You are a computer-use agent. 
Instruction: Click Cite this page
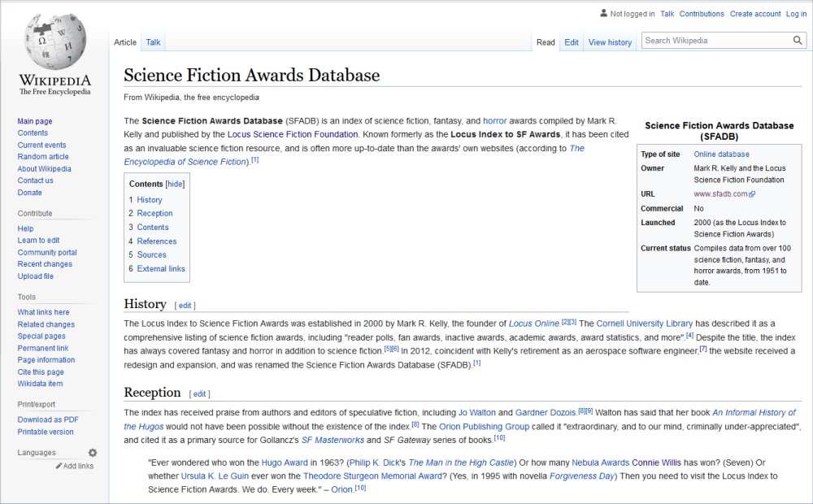(41, 372)
